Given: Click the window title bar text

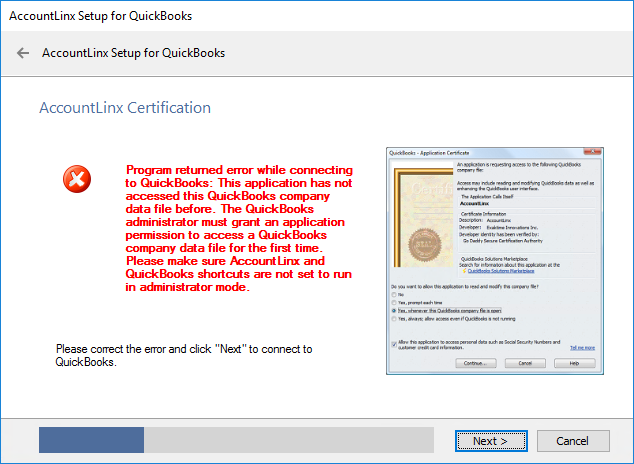Looking at the screenshot, I should click(101, 16).
